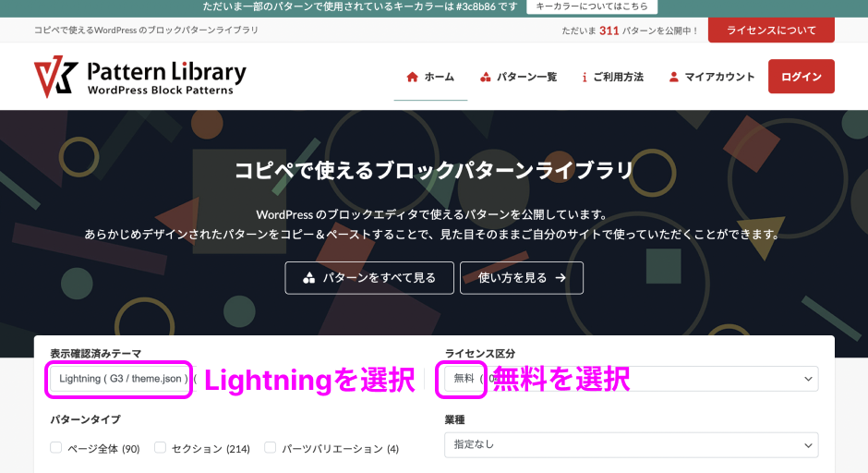
Task: Open the 業種 指定なし dropdown
Action: [x=631, y=444]
